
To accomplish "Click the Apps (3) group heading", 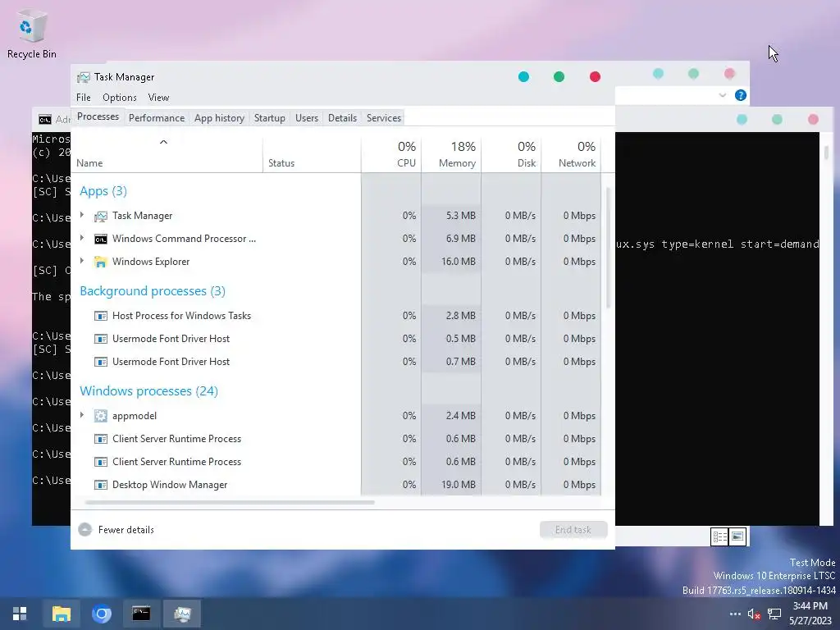I will pos(103,191).
